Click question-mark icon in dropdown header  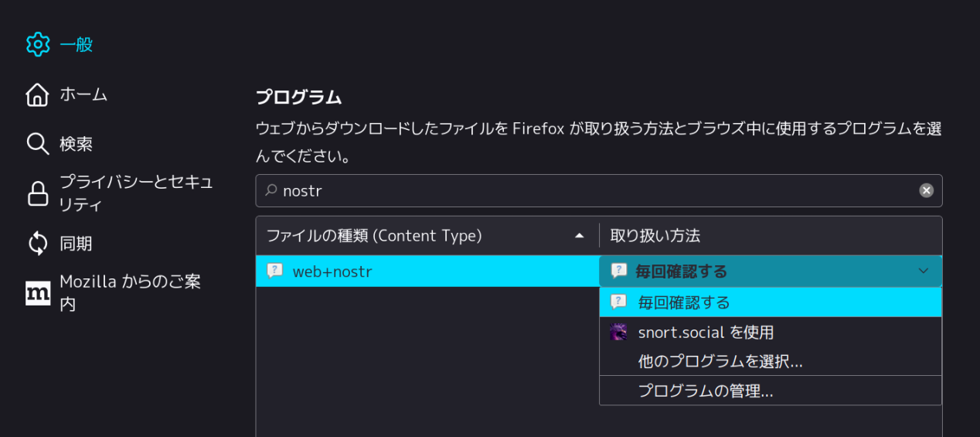618,271
